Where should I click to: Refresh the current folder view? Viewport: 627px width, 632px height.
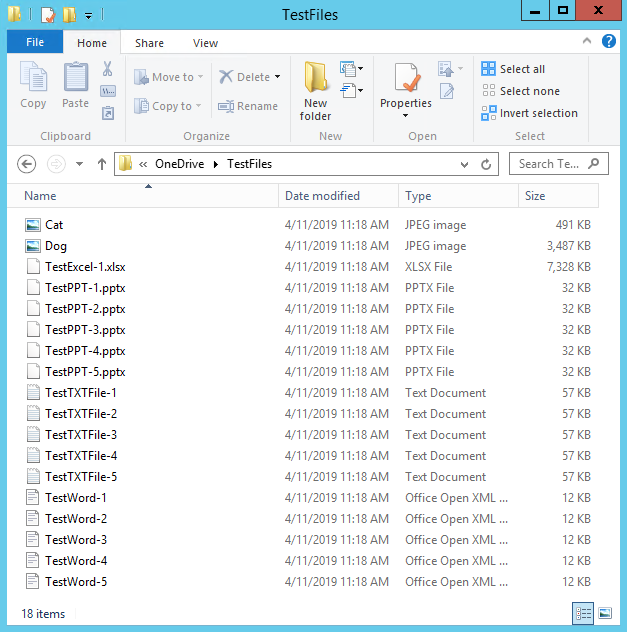pos(487,164)
